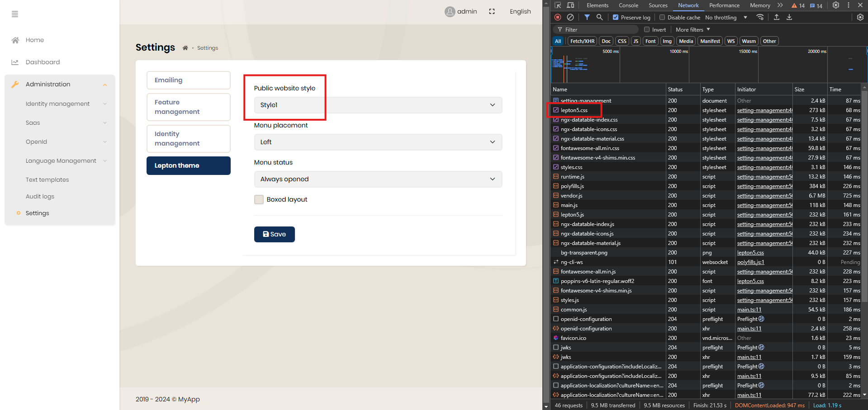Click the record network log button
The image size is (868, 410).
pyautogui.click(x=558, y=17)
